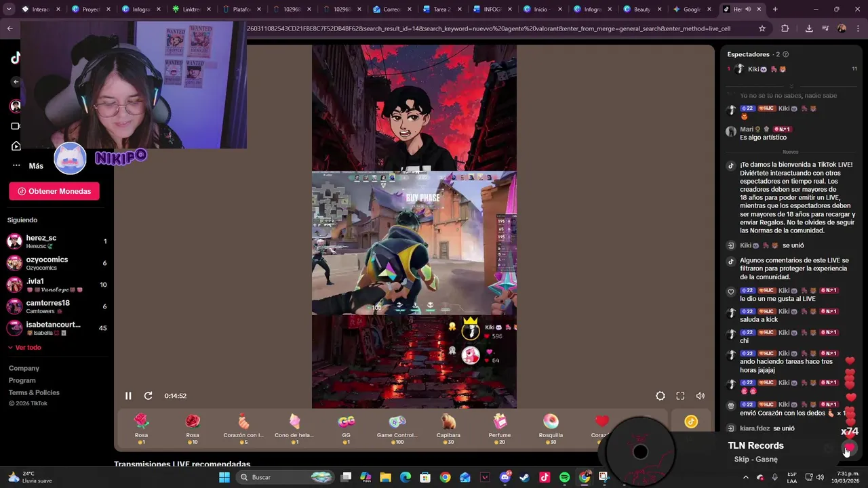868x488 pixels.
Task: Mute the live stream volume
Action: point(701,396)
